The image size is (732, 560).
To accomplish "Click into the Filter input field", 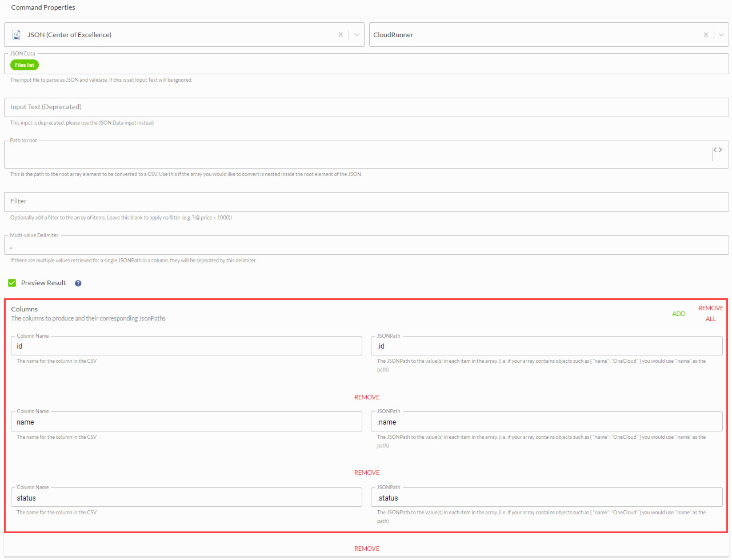I will pyautogui.click(x=366, y=202).
